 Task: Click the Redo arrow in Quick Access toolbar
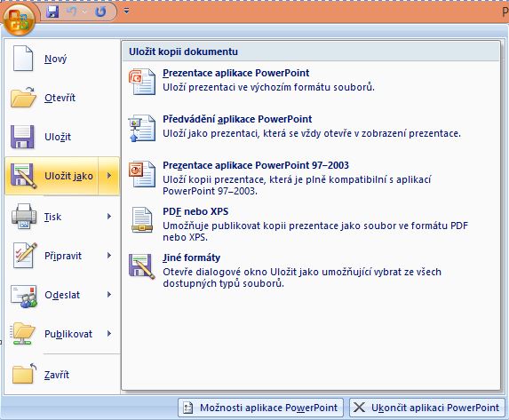tap(100, 12)
